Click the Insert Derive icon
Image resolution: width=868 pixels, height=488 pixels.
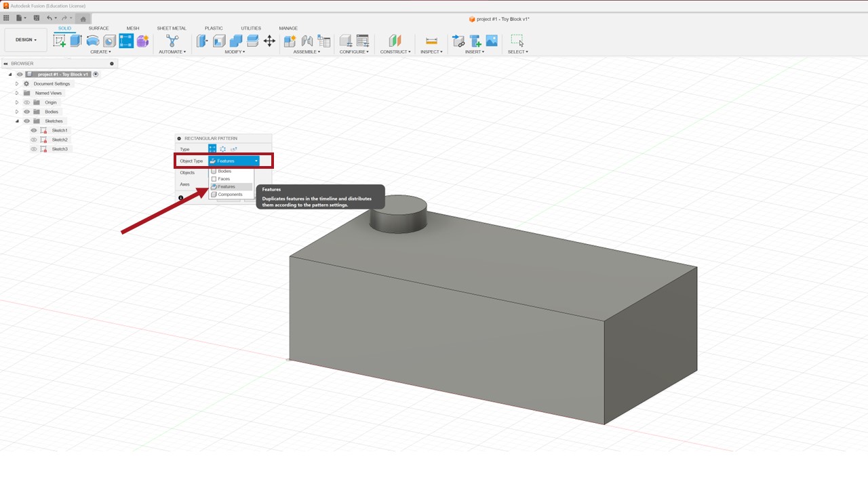458,41
